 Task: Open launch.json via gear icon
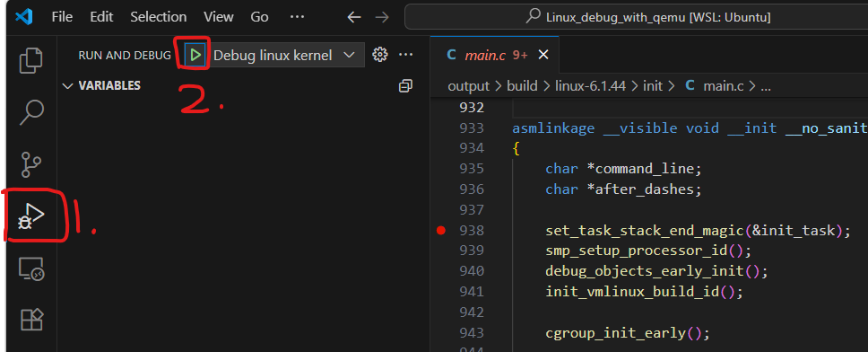(x=379, y=55)
